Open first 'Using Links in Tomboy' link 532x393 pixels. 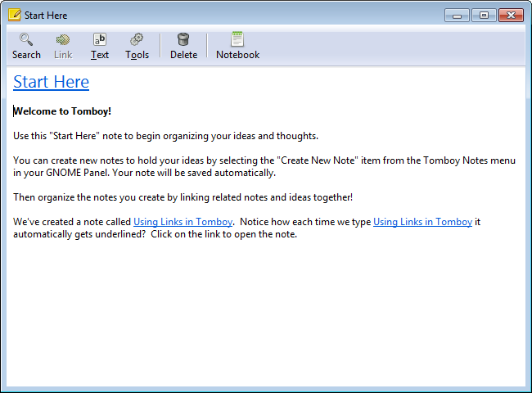(x=183, y=222)
